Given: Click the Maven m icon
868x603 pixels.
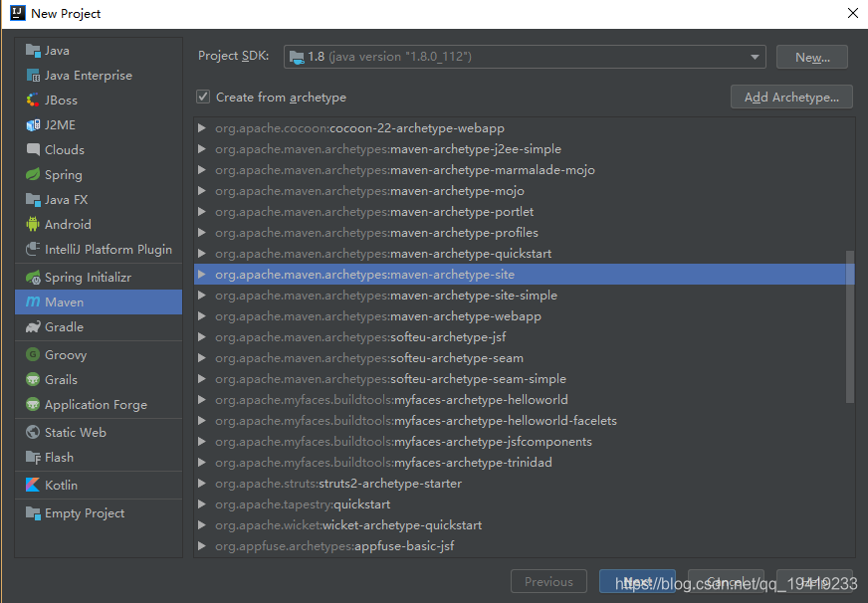Looking at the screenshot, I should point(33,302).
